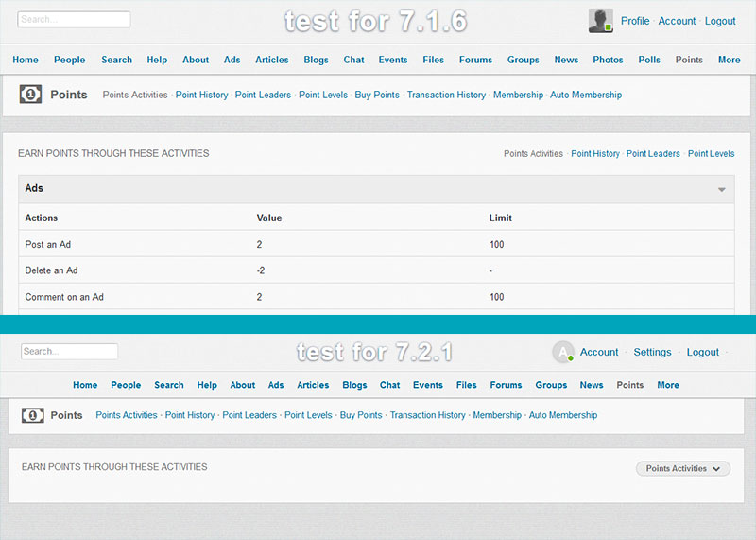Open People in the 7.1.6 navigation
This screenshot has width=756, height=540.
click(69, 60)
